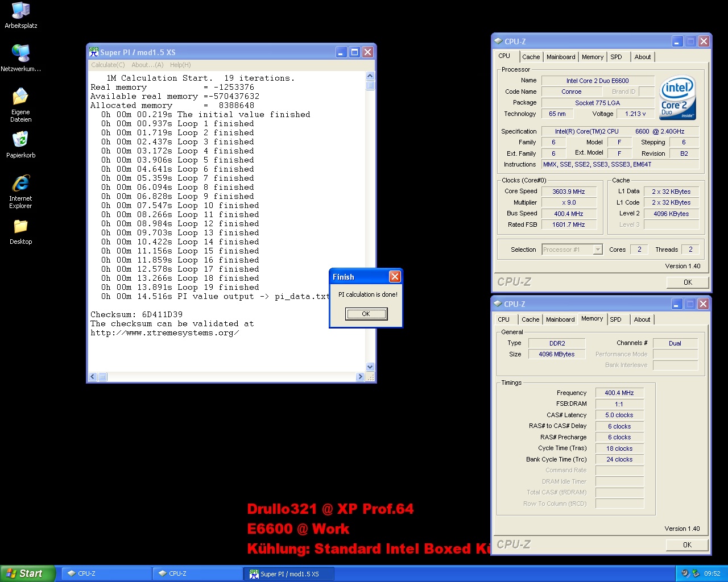Close the Finish dialog with X
Viewport: 728px width, 582px height.
click(x=395, y=277)
